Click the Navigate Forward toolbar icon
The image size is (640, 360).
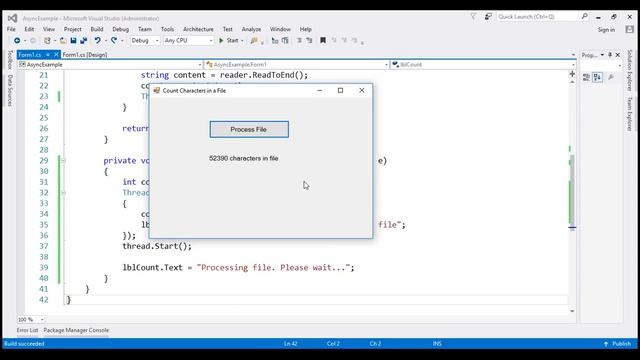coord(33,40)
